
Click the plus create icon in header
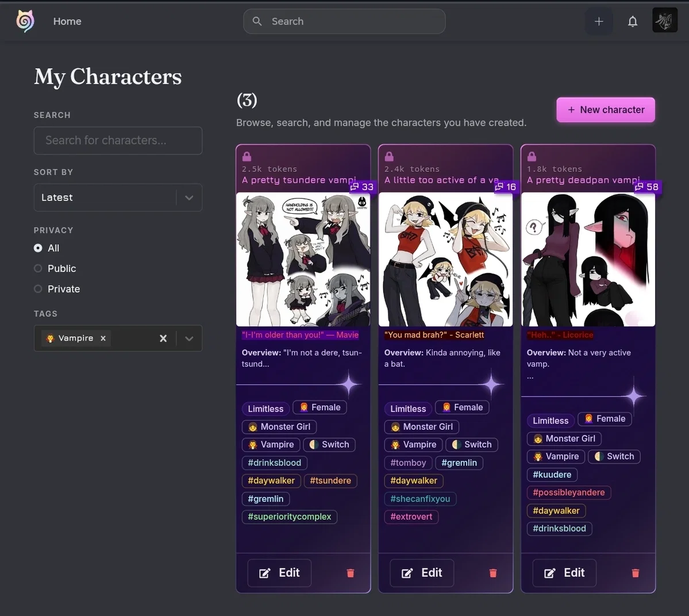click(598, 21)
